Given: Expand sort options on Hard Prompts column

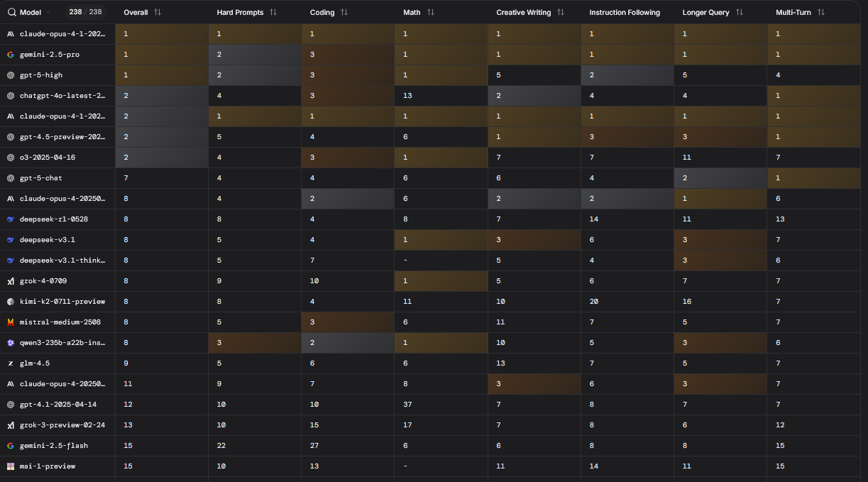Looking at the screenshot, I should [274, 11].
